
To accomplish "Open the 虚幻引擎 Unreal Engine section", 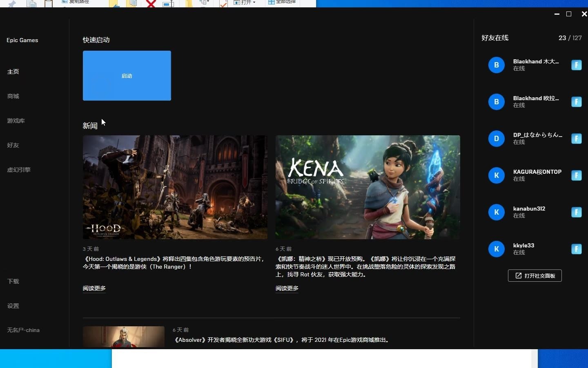I will [x=19, y=170].
